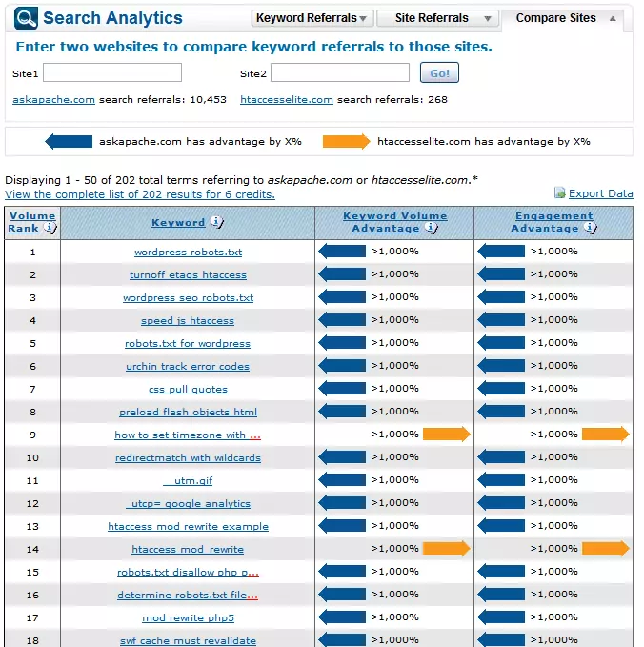Click into the Site2 input field

click(339, 72)
